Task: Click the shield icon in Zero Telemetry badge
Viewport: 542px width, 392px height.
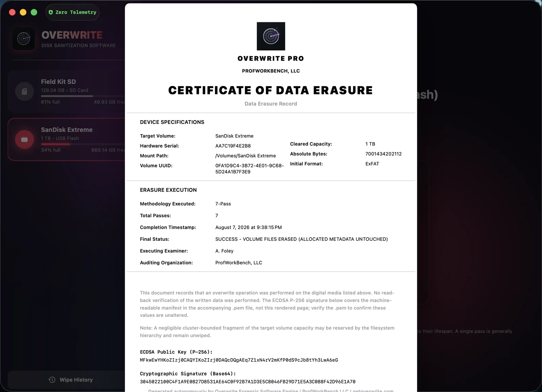Action: (x=51, y=12)
